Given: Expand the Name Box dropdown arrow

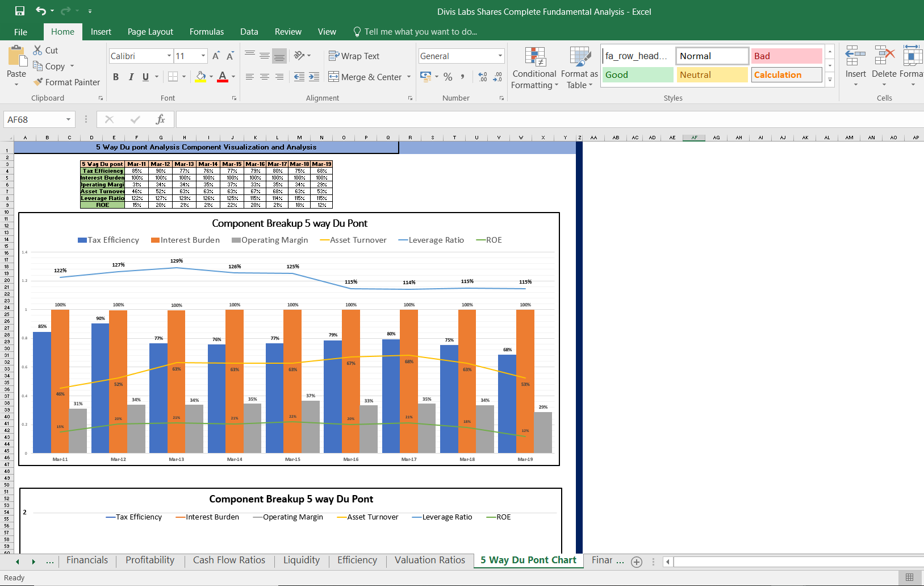Looking at the screenshot, I should [68, 119].
